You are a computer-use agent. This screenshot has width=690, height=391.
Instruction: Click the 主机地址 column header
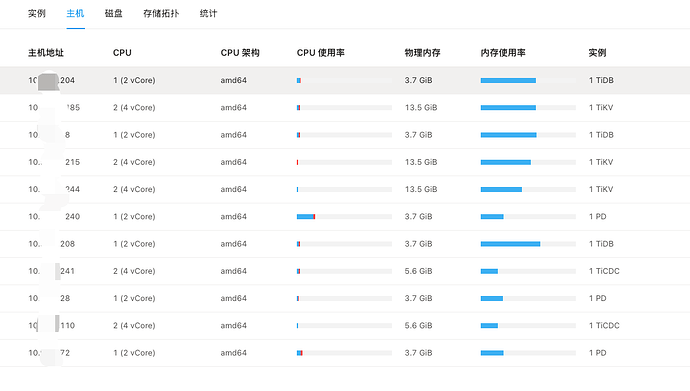(46, 53)
